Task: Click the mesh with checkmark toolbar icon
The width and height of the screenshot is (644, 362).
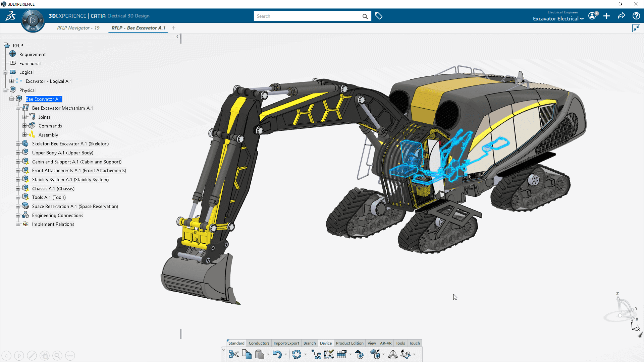Action: [x=329, y=354]
